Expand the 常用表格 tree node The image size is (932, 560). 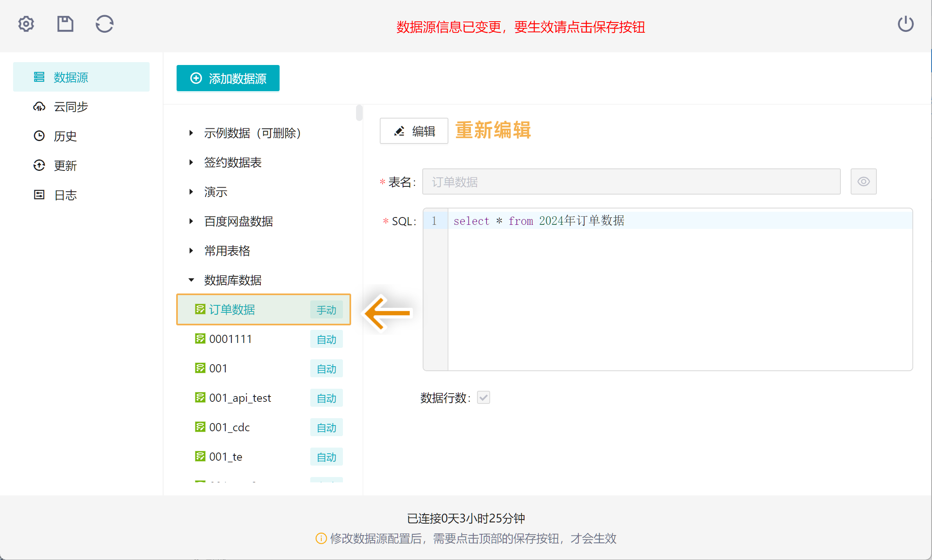(191, 251)
